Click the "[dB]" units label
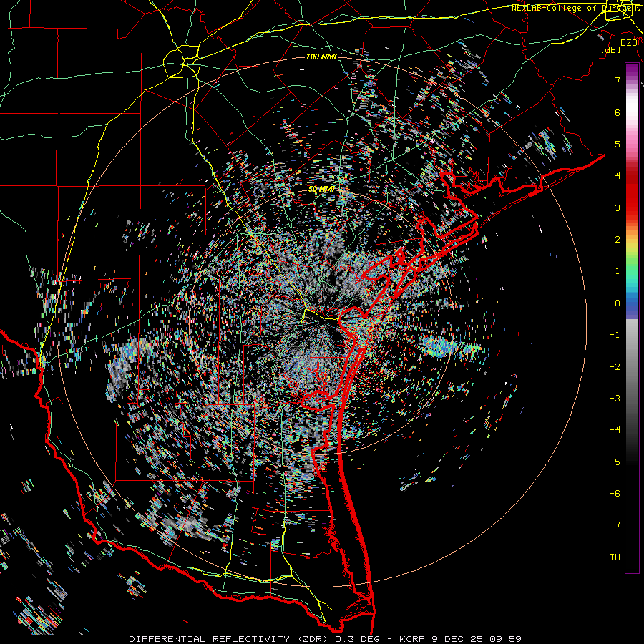Viewport: 644px width, 644px height. click(x=611, y=49)
